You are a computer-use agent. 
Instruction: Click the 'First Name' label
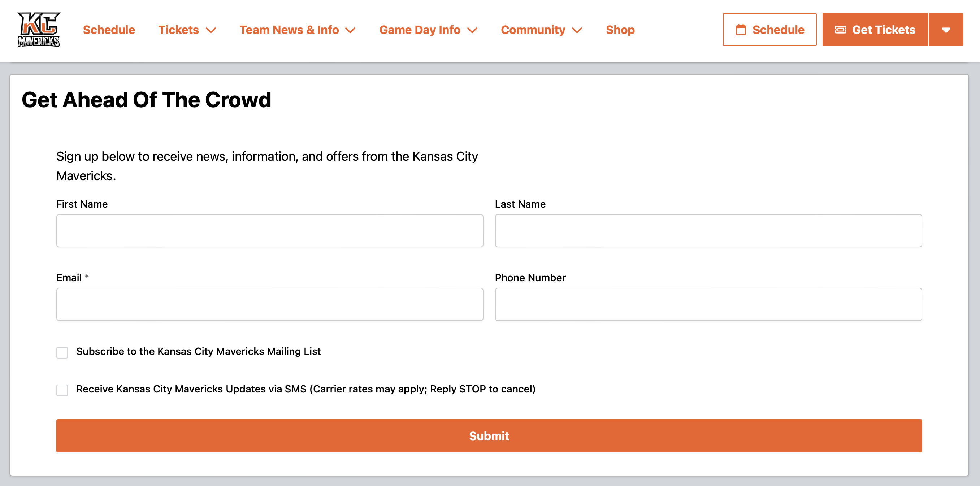82,204
